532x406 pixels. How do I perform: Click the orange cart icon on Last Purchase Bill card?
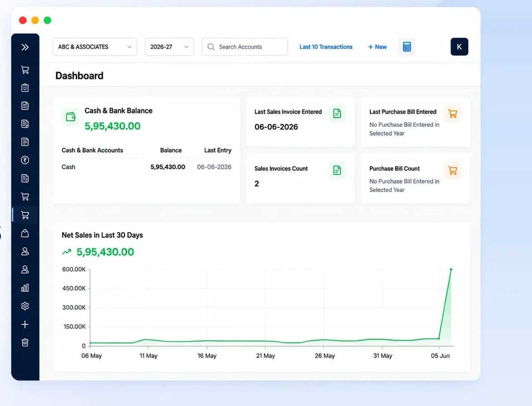(x=452, y=113)
